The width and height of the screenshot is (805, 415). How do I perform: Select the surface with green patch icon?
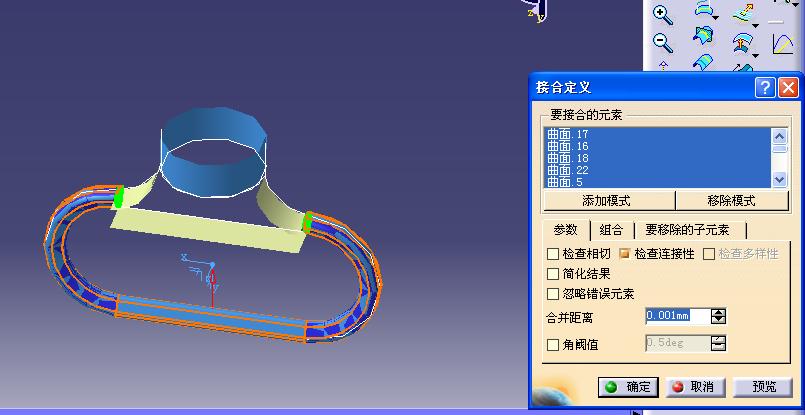[702, 36]
